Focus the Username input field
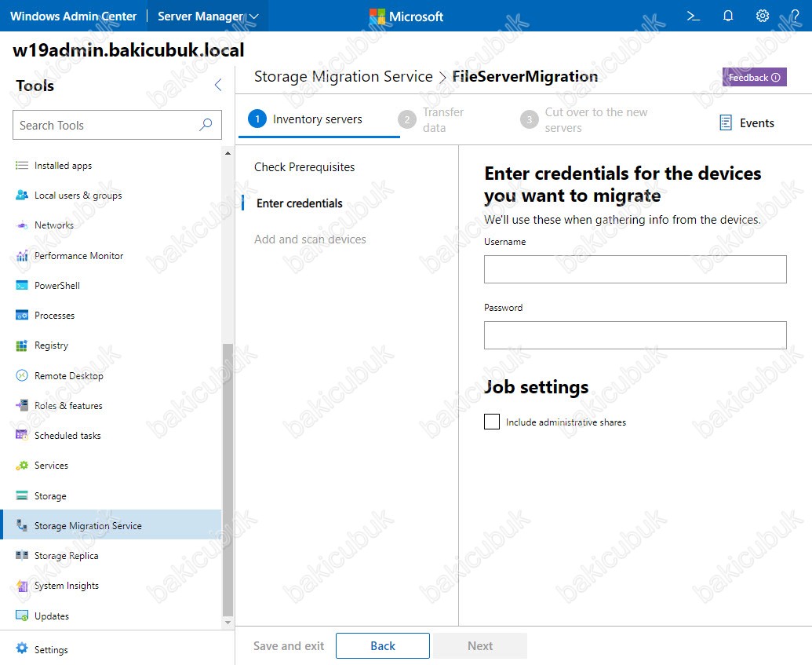The height and width of the screenshot is (665, 812). click(635, 269)
